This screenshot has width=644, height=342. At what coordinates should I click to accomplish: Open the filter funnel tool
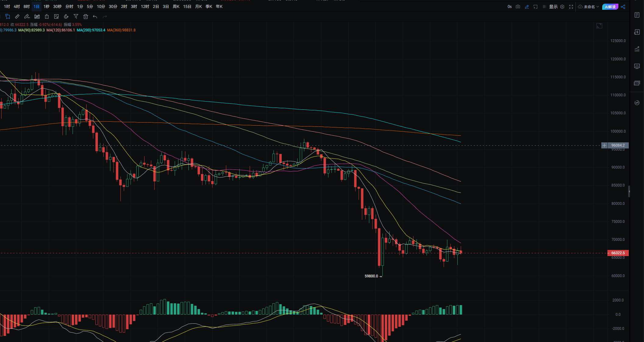(x=76, y=17)
